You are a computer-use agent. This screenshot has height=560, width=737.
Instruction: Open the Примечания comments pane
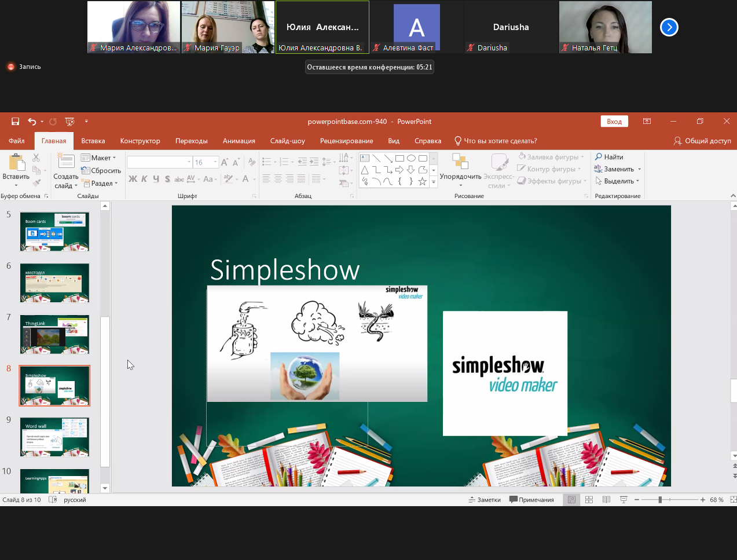(x=531, y=500)
